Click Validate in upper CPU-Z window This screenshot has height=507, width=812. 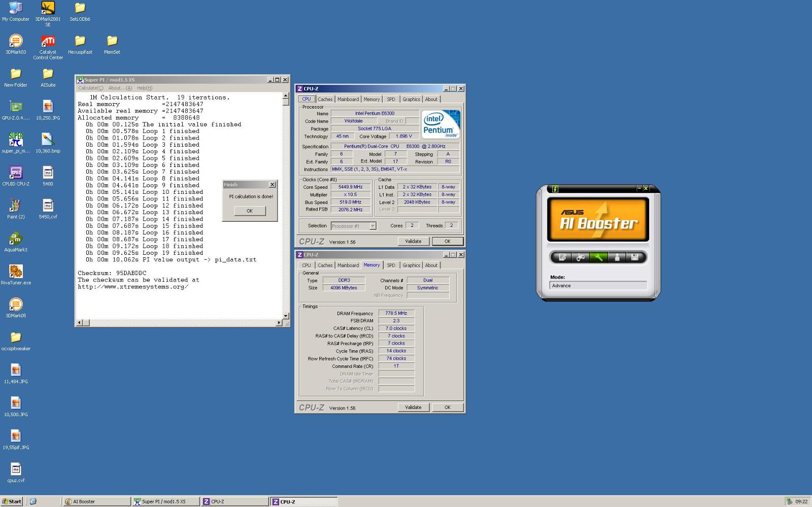click(413, 242)
